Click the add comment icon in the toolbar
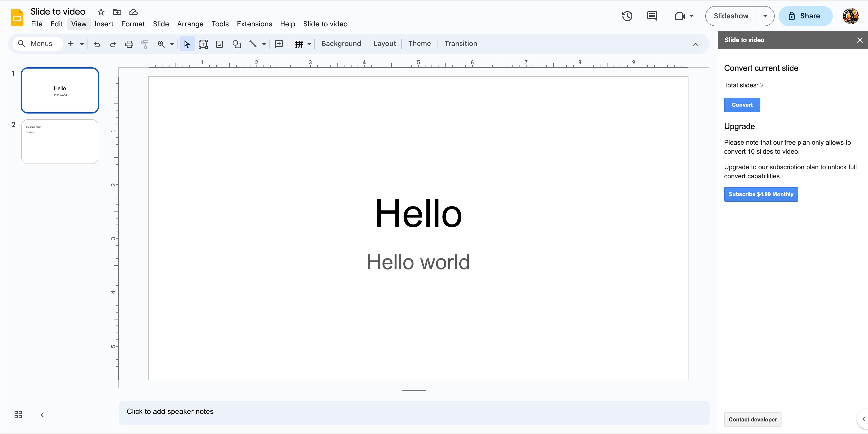Screen dimensions: 868x434 coord(279,44)
